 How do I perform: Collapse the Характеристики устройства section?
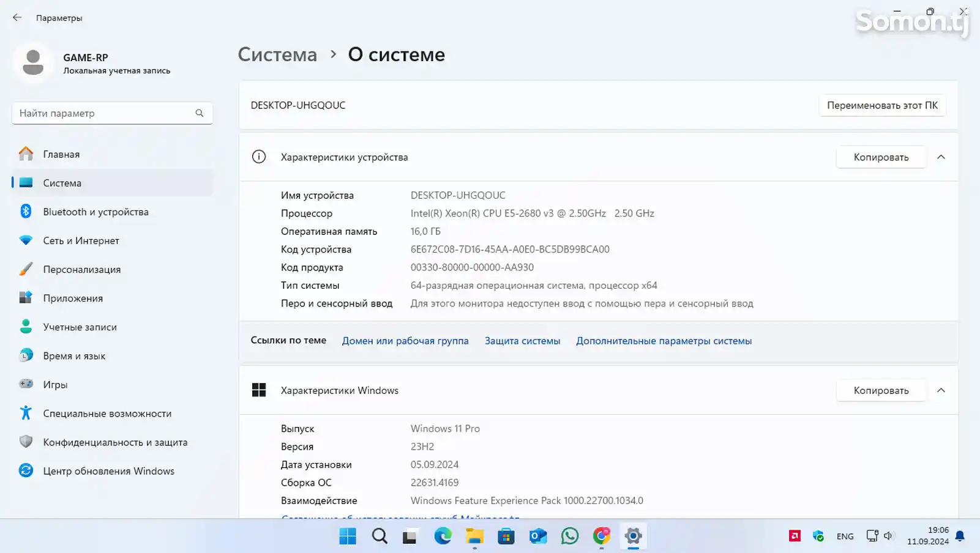click(x=941, y=157)
